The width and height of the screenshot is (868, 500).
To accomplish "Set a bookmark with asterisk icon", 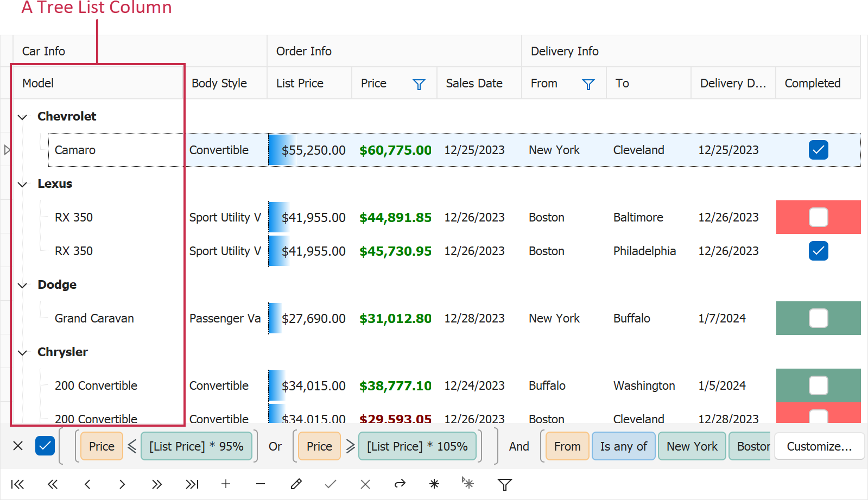I will pos(434,484).
